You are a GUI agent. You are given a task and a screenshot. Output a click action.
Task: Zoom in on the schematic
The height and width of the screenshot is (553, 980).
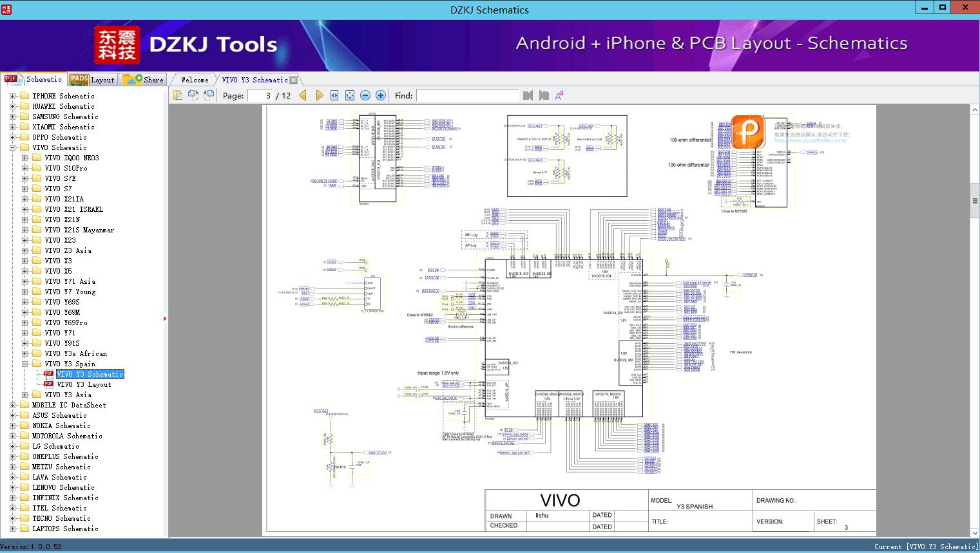click(x=380, y=95)
